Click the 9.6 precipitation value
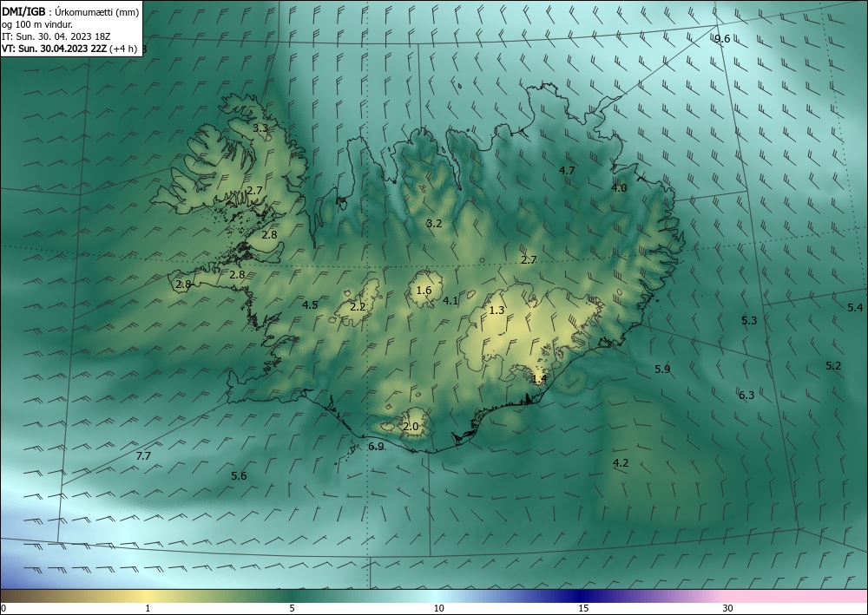This screenshot has height=615, width=868. pyautogui.click(x=722, y=39)
